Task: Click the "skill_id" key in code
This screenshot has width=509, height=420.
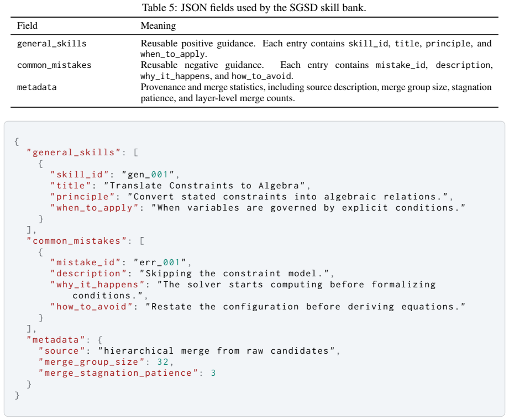Action: [x=80, y=175]
